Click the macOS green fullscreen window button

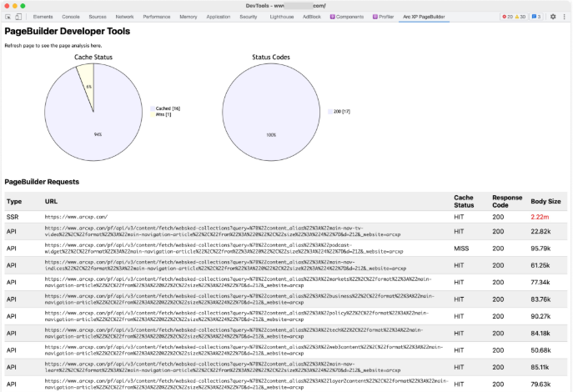click(23, 6)
